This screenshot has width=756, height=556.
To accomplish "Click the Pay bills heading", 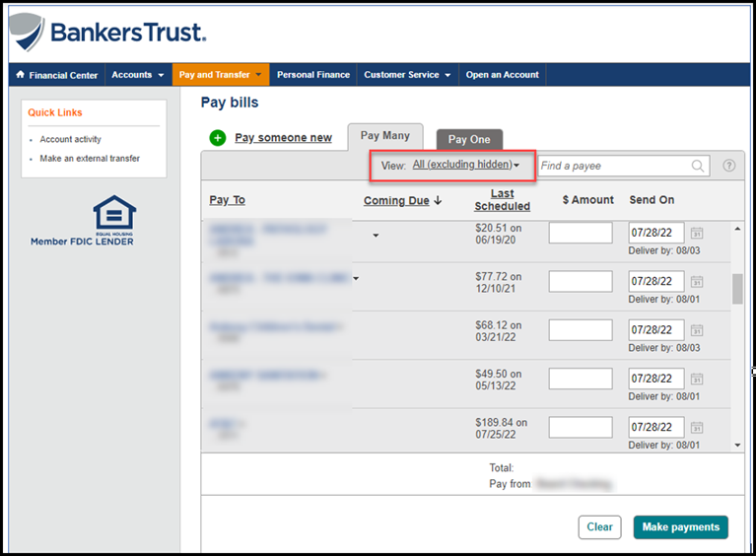I will (230, 103).
